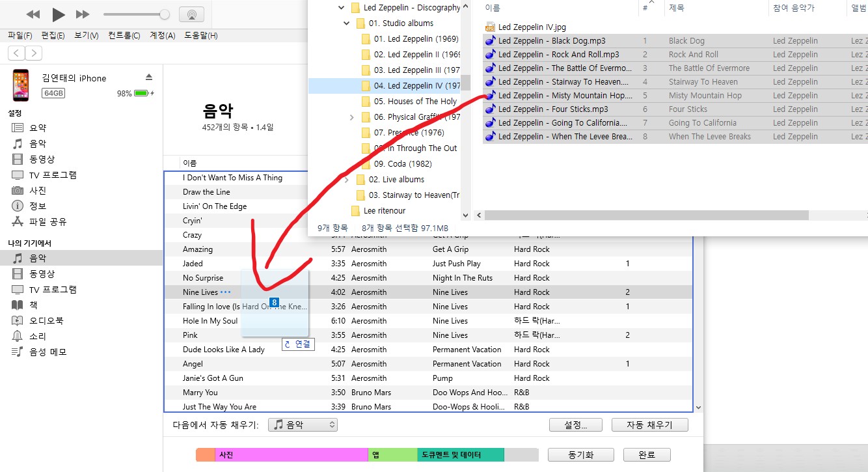The height and width of the screenshot is (472, 868).
Task: Select the 04. Led Zeppelin IV folder
Action: [385, 86]
